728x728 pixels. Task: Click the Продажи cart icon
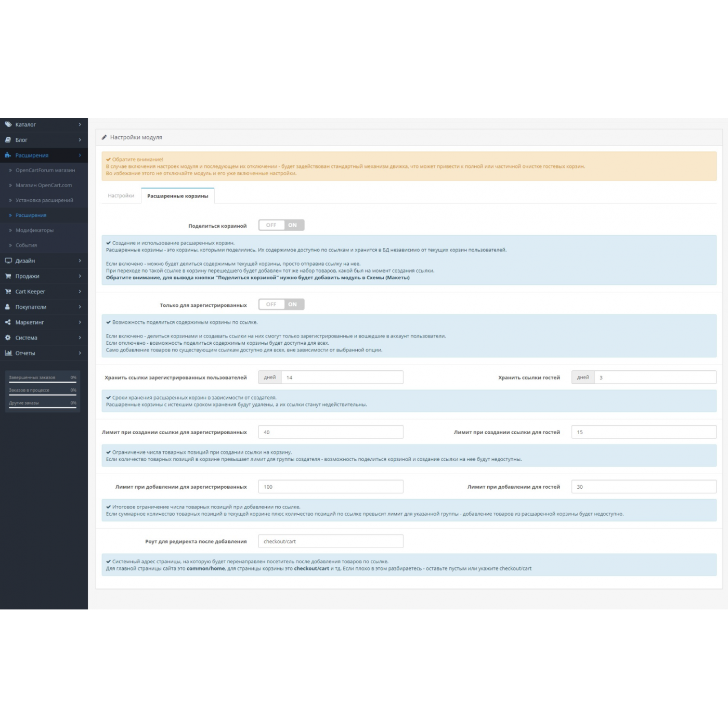[x=8, y=276]
